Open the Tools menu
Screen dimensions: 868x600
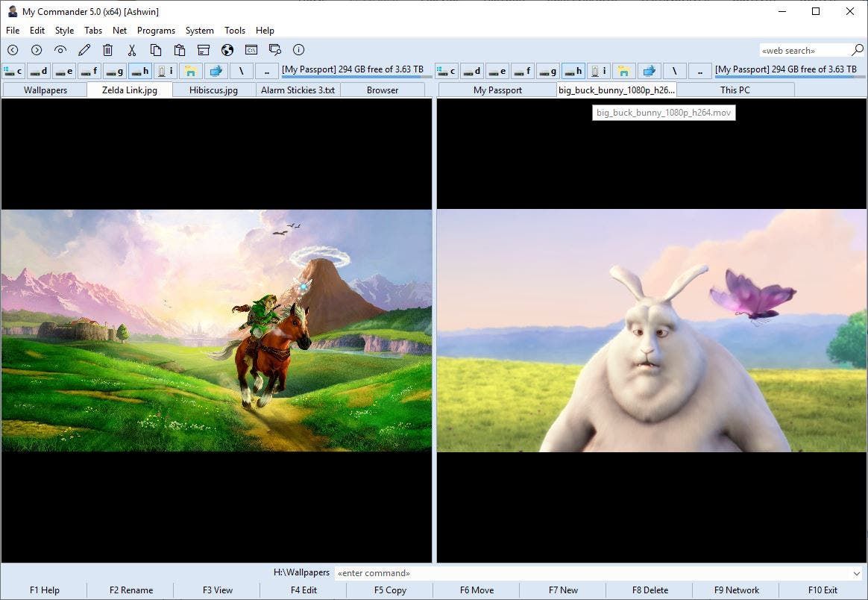point(235,31)
